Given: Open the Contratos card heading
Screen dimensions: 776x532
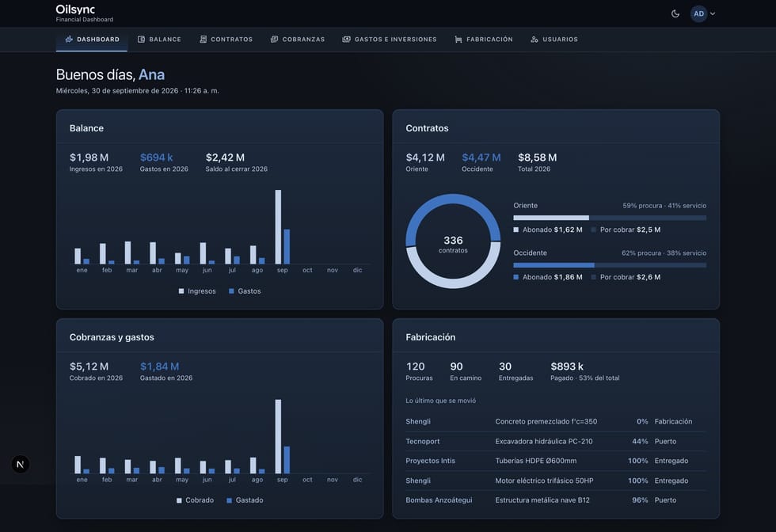Looking at the screenshot, I should click(427, 128).
